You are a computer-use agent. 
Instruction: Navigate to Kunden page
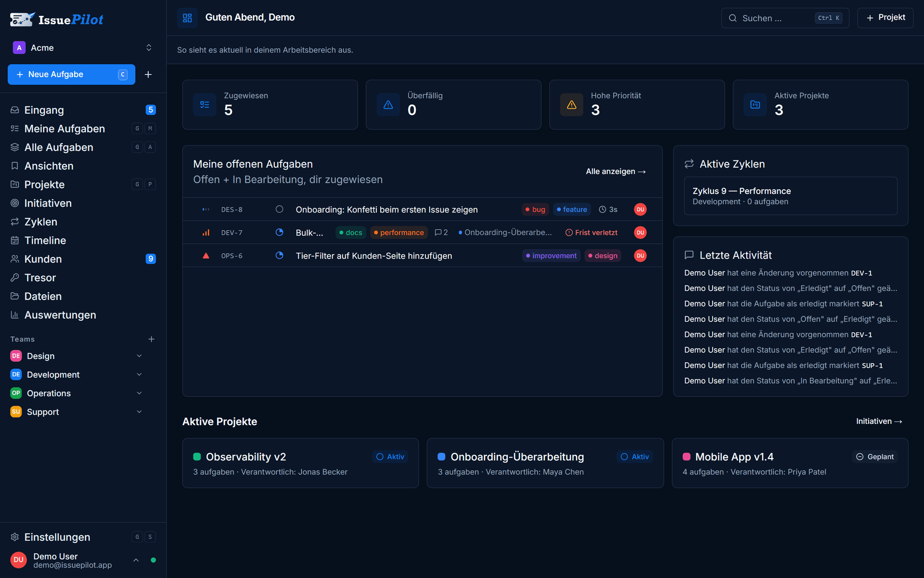(83, 259)
